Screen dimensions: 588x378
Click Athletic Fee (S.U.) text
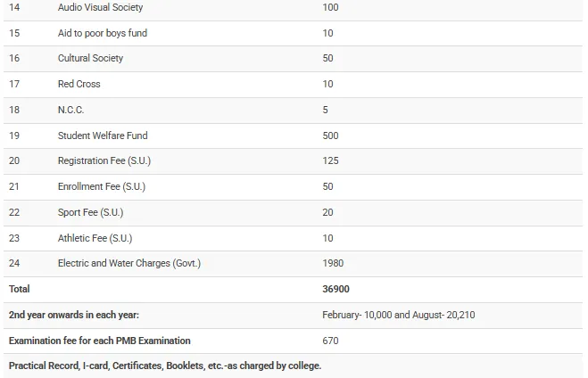click(x=96, y=238)
